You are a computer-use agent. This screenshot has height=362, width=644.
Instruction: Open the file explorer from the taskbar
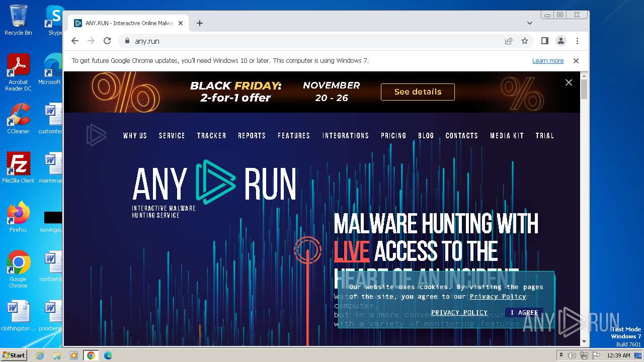pos(57,355)
